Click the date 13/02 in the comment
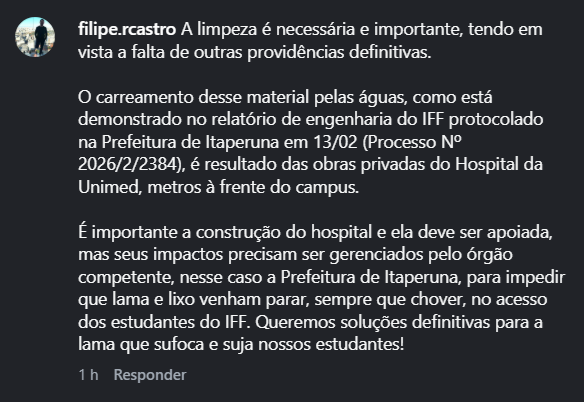The width and height of the screenshot is (584, 402). coord(335,142)
